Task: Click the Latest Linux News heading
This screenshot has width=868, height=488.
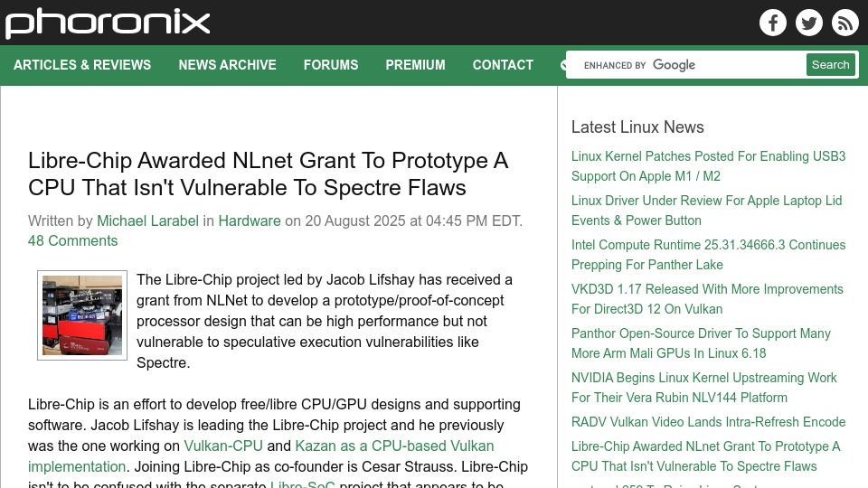Action: 637,127
